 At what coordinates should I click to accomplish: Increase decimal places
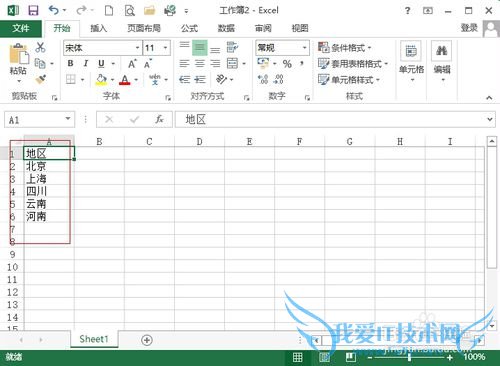tap(263, 79)
